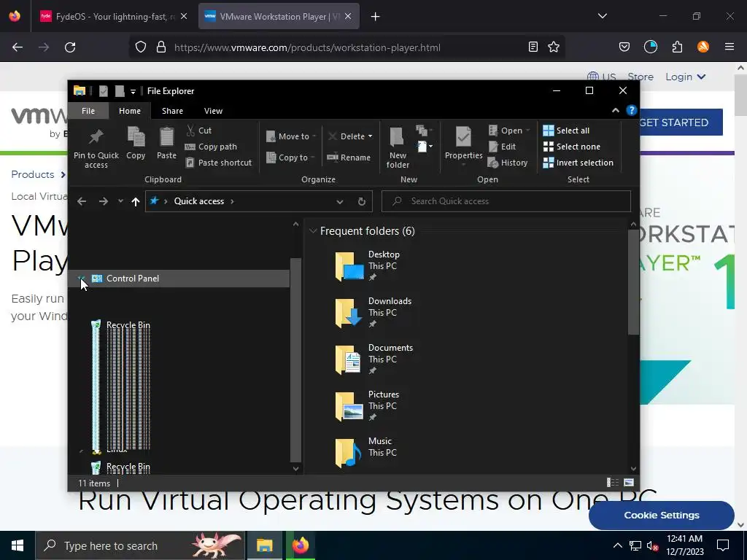Toggle Firefox reader view icon
This screenshot has height=560, width=747.
pyautogui.click(x=533, y=47)
